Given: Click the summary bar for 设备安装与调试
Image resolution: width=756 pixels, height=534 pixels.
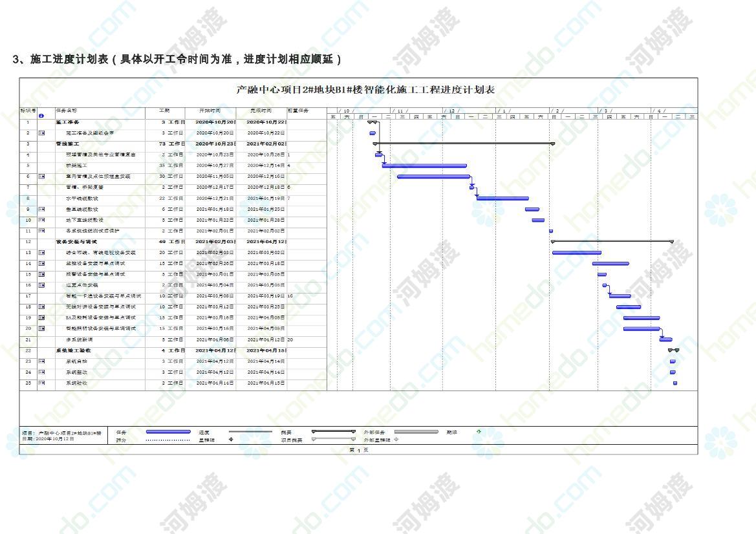Looking at the screenshot, I should pyautogui.click(x=611, y=241).
